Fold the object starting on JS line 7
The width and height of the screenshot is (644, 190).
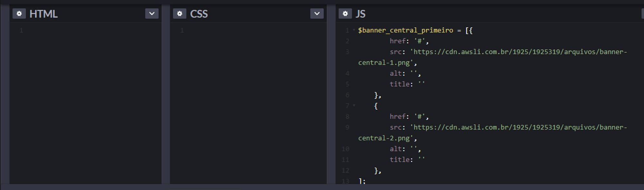(354, 105)
